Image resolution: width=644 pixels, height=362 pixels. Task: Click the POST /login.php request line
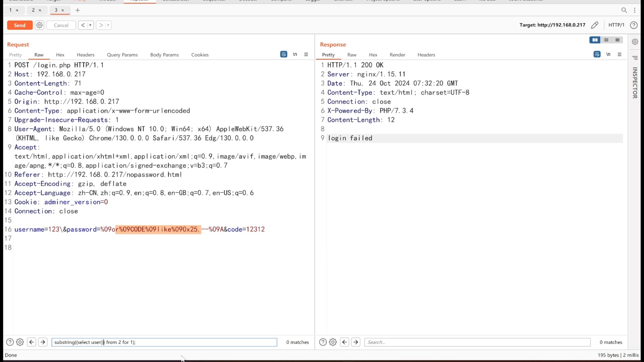click(59, 65)
